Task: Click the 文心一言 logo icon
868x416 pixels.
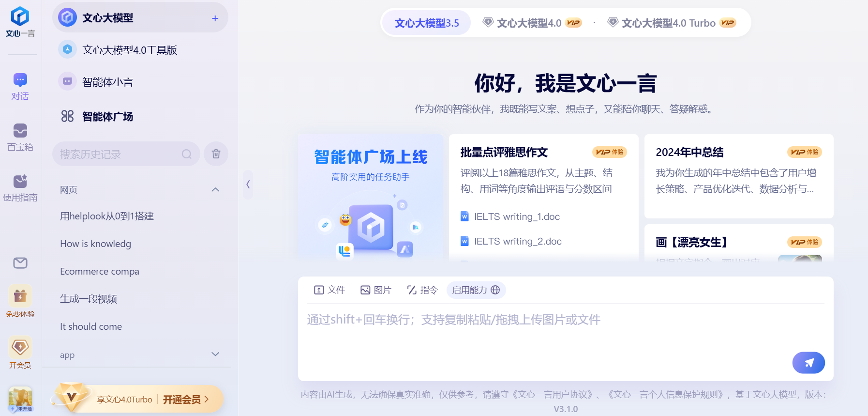Action: coord(20,16)
